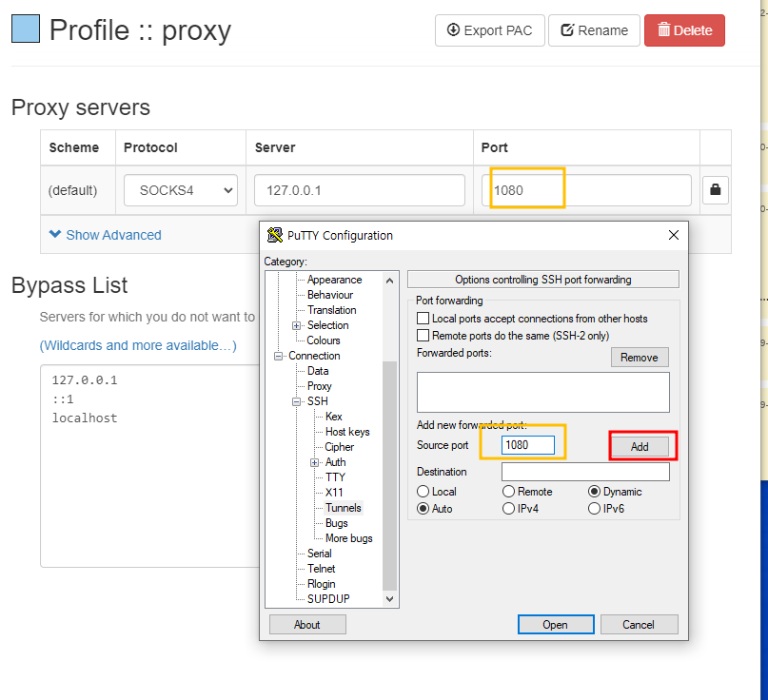Select More bugs in category tree
768x700 pixels.
[348, 538]
